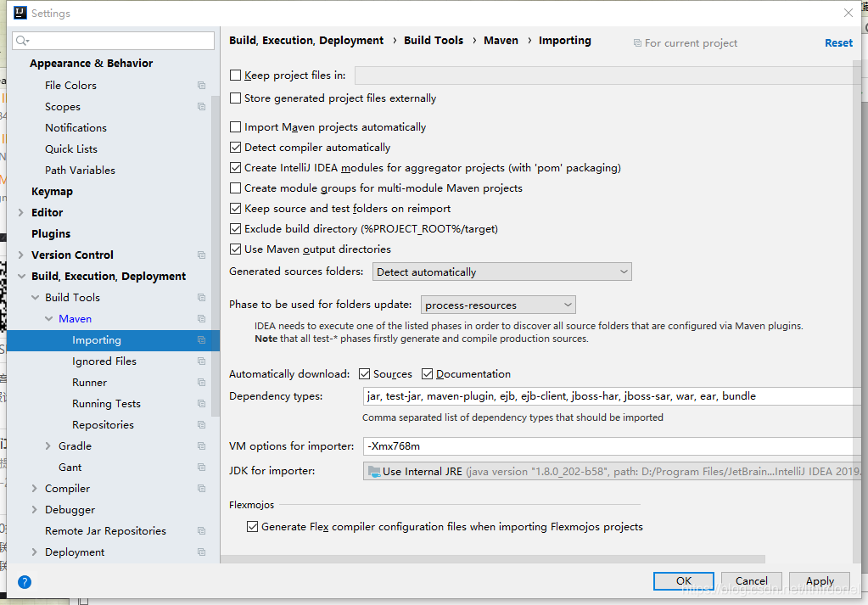The width and height of the screenshot is (868, 605).
Task: Collapse Build, Execution, Deployment node
Action: click(21, 277)
